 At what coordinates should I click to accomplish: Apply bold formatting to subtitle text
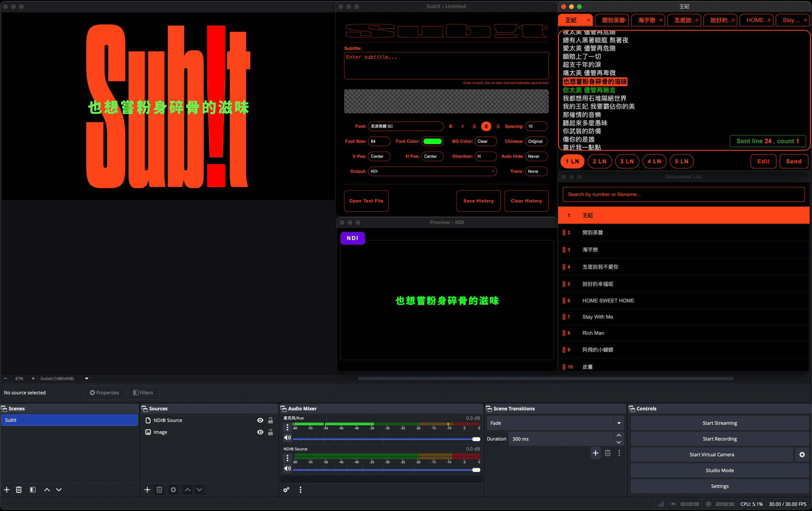[451, 126]
